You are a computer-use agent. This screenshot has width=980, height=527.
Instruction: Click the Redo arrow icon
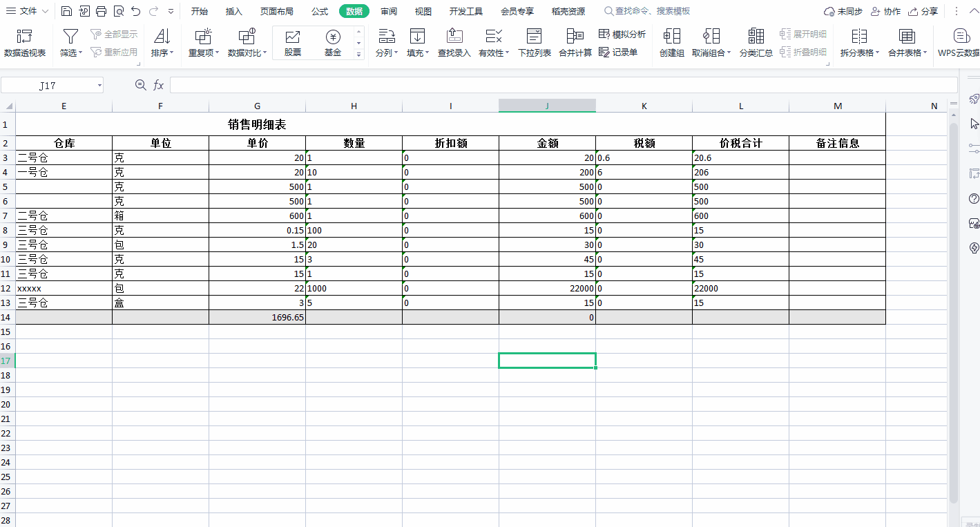[x=153, y=11]
